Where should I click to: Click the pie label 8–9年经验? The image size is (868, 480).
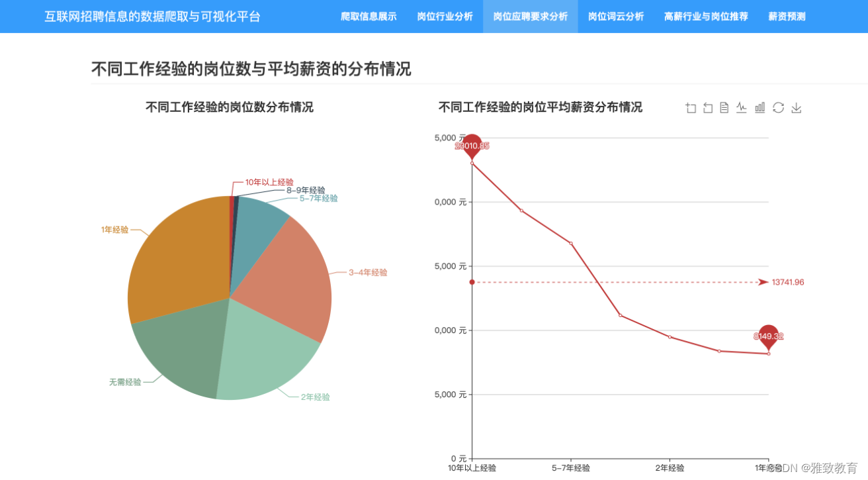click(x=306, y=190)
